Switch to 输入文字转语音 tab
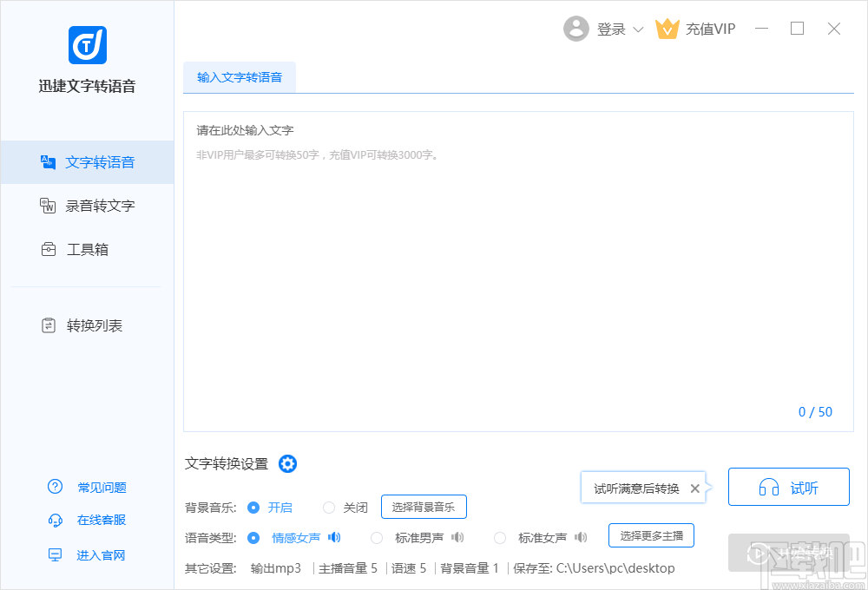Viewport: 868px width, 590px height. pyautogui.click(x=240, y=76)
